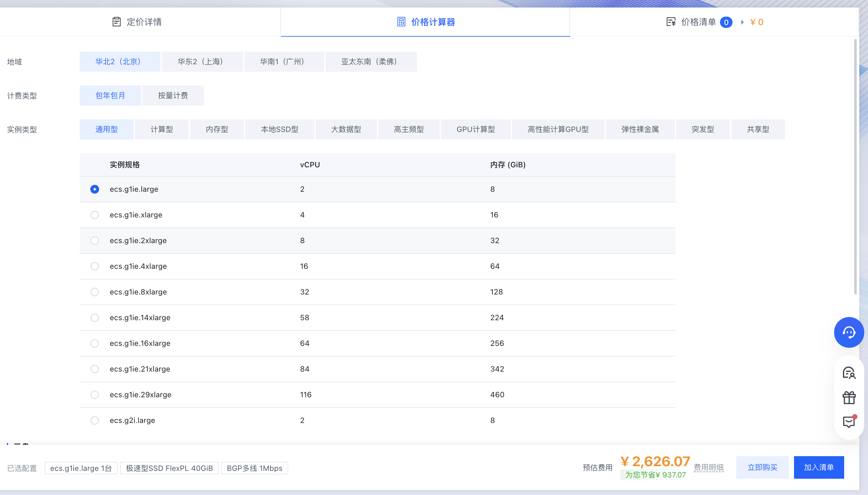The height and width of the screenshot is (495, 868).
Task: Select ecs.g1ie.4xlarge radio button
Action: coord(95,266)
